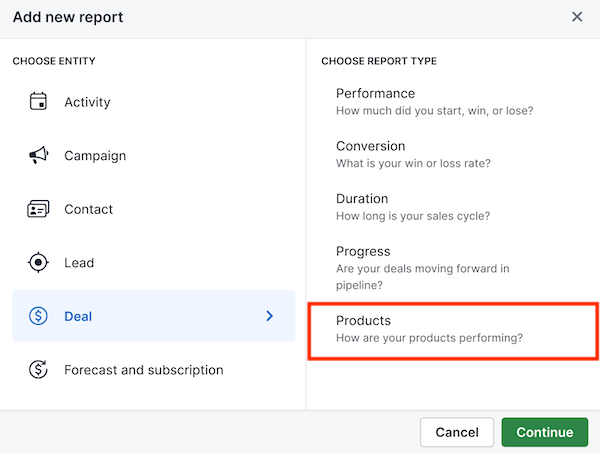The height and width of the screenshot is (453, 600).
Task: Click the green Continue button
Action: tap(545, 432)
